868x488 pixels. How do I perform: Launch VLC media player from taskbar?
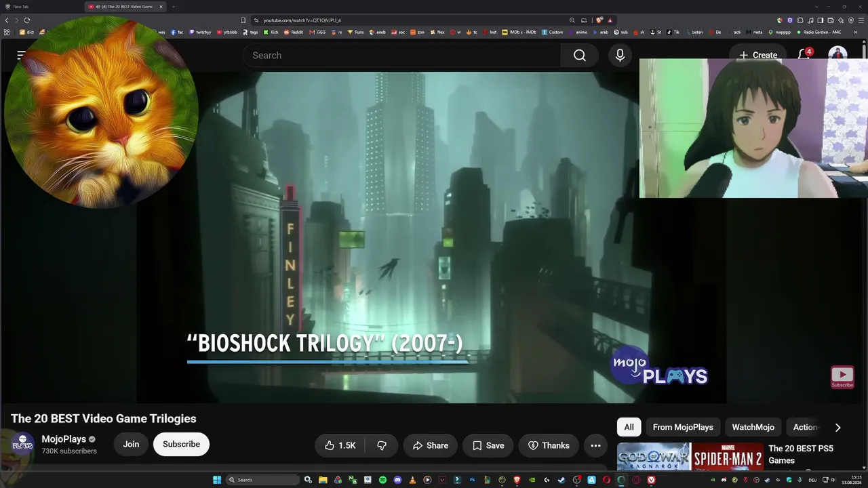(412, 480)
